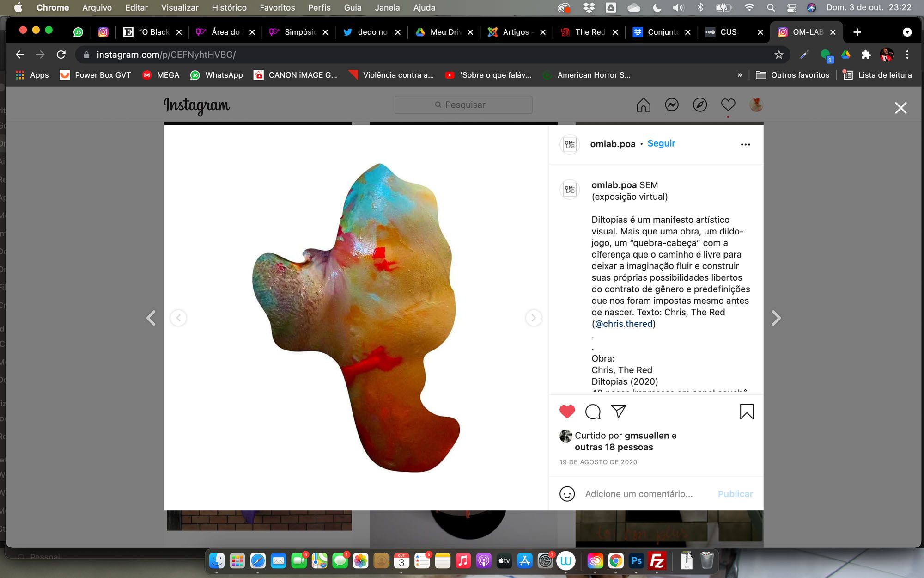Follow omlab.poa with Seguir button

661,143
